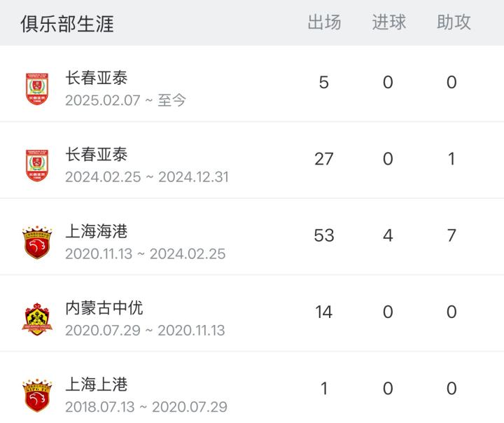Click date range 2018.07.13 ~ 2020.07.29
This screenshot has width=504, height=423.
coord(146,407)
